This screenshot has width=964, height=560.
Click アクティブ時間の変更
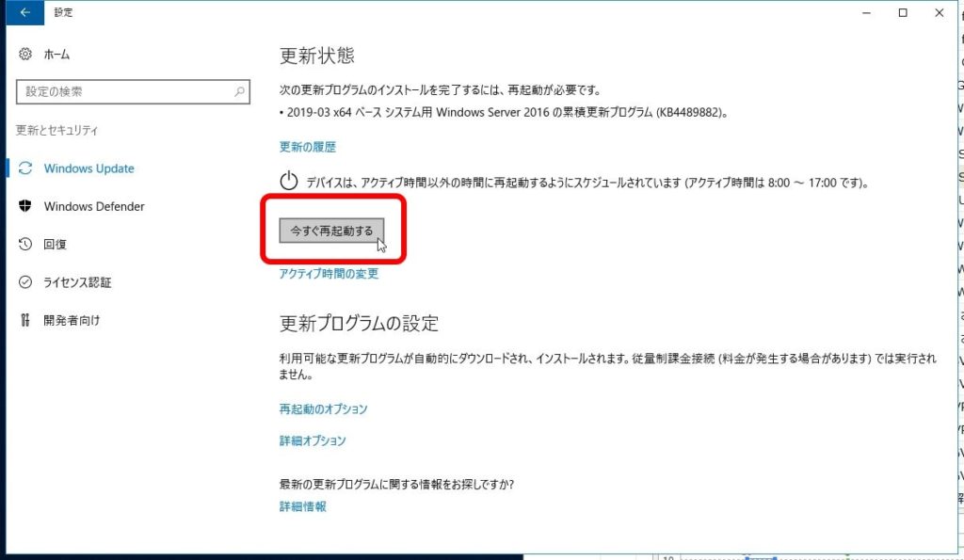point(328,274)
